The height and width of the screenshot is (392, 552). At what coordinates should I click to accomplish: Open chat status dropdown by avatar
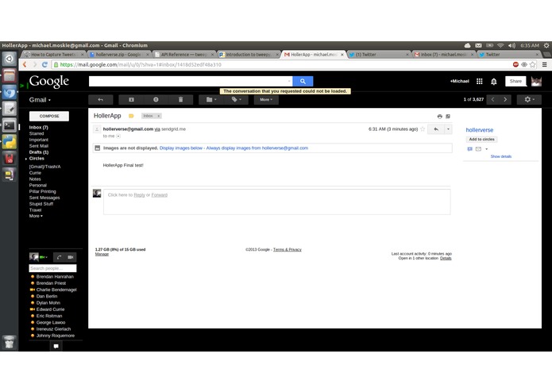(x=46, y=257)
